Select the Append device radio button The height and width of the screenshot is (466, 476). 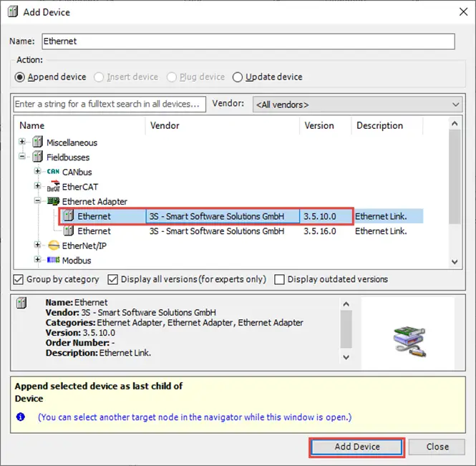20,77
